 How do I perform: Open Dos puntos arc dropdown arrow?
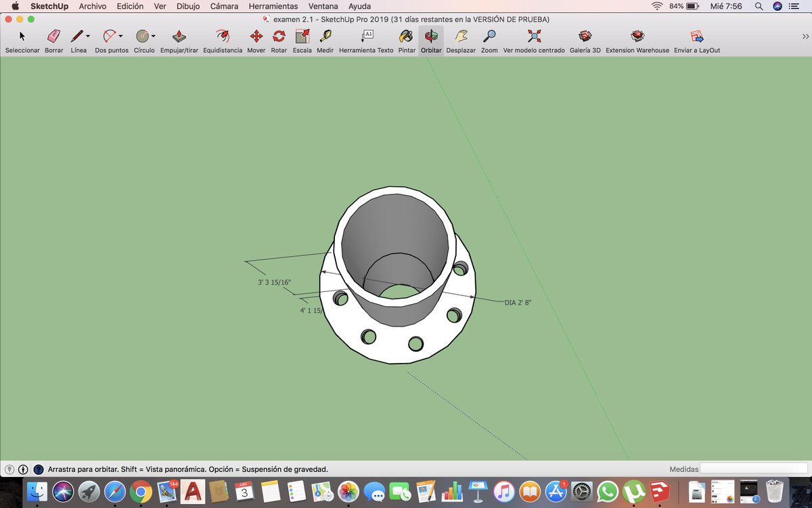coord(120,37)
